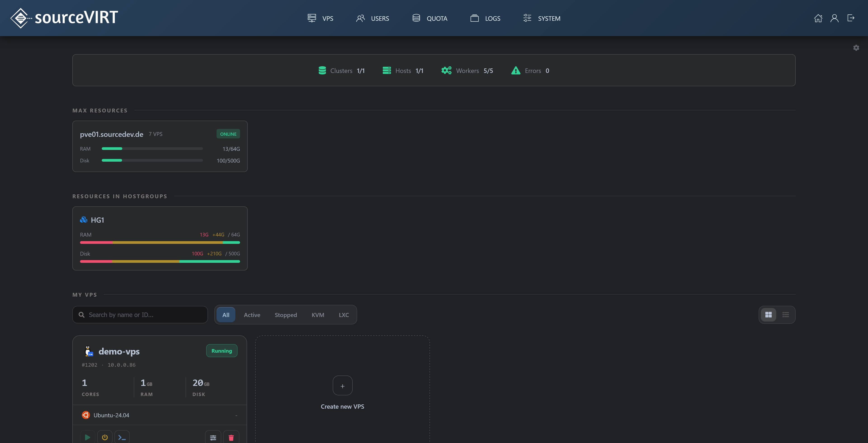Click the logout icon

pyautogui.click(x=851, y=18)
